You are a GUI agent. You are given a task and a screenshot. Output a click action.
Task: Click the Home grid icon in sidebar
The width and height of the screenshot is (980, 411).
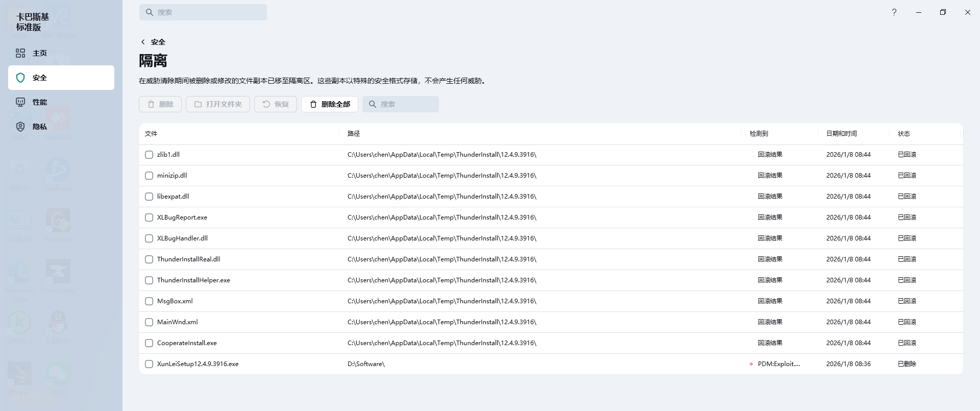coord(20,53)
